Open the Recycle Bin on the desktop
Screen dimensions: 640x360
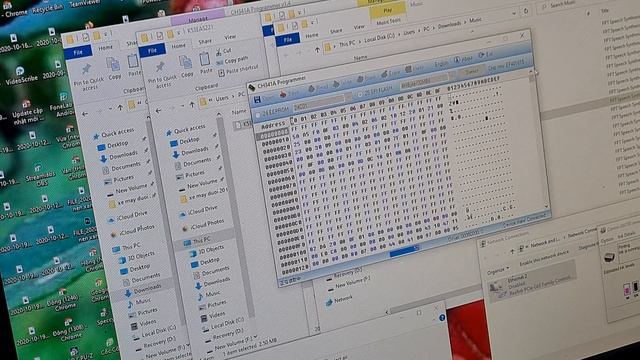click(47, 6)
